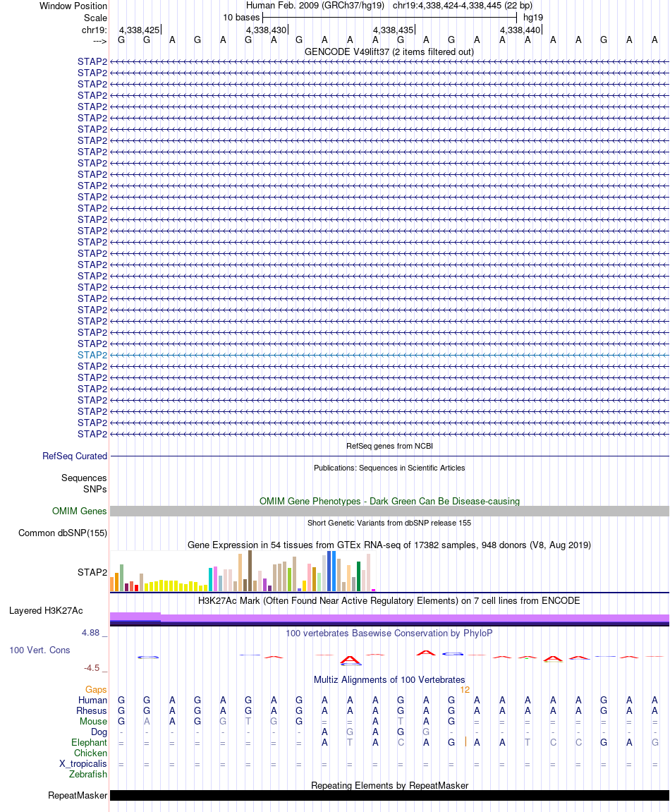
Task: Click the gray OMIM Genes bar
Action: (x=389, y=511)
